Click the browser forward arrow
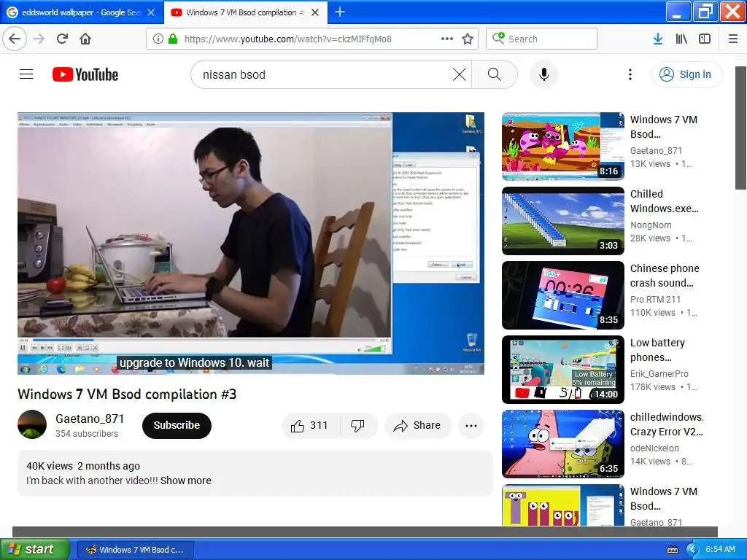This screenshot has width=747, height=560. pos(39,39)
